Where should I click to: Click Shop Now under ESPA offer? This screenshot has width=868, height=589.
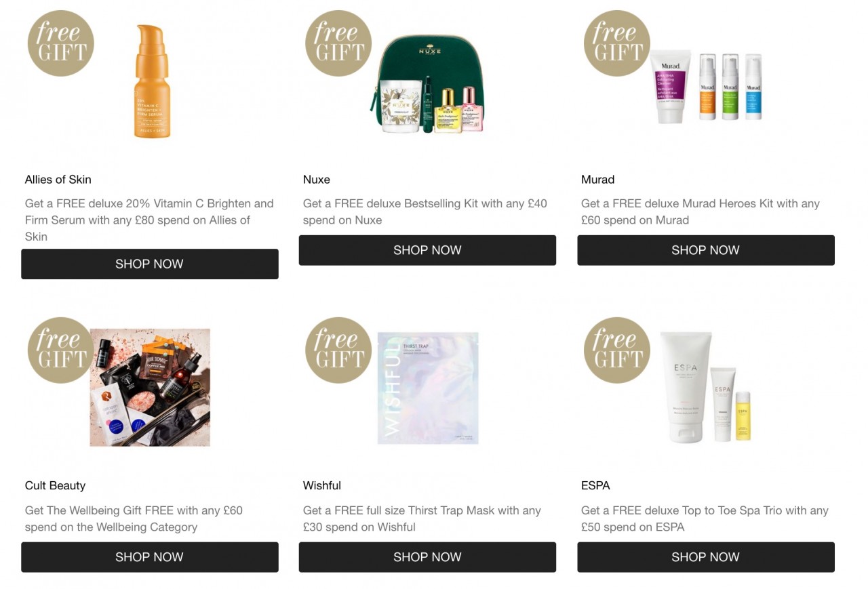[x=706, y=557]
